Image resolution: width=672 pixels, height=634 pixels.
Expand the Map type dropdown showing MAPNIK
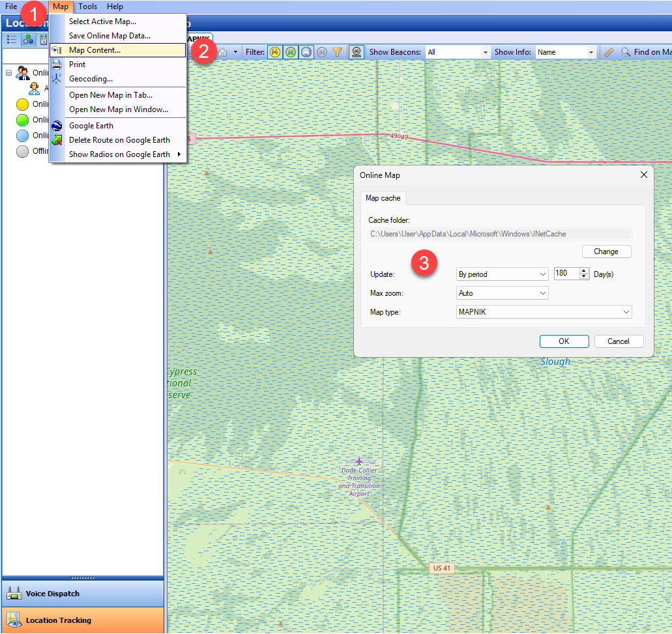tap(544, 312)
